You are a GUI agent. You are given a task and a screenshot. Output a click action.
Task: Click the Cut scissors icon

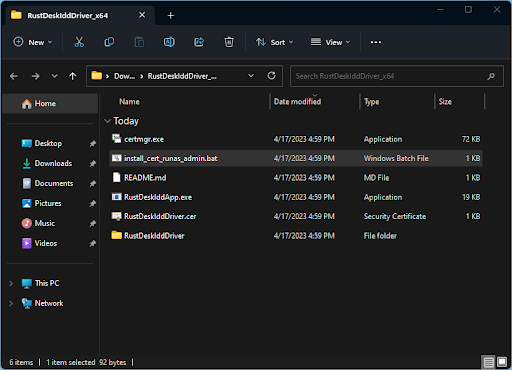(79, 42)
